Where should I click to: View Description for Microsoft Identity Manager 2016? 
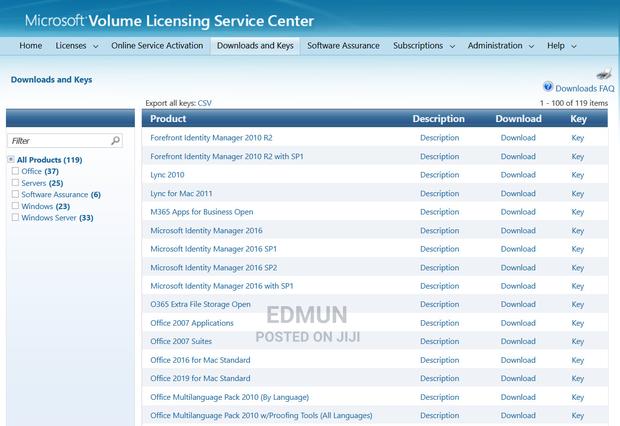[439, 230]
